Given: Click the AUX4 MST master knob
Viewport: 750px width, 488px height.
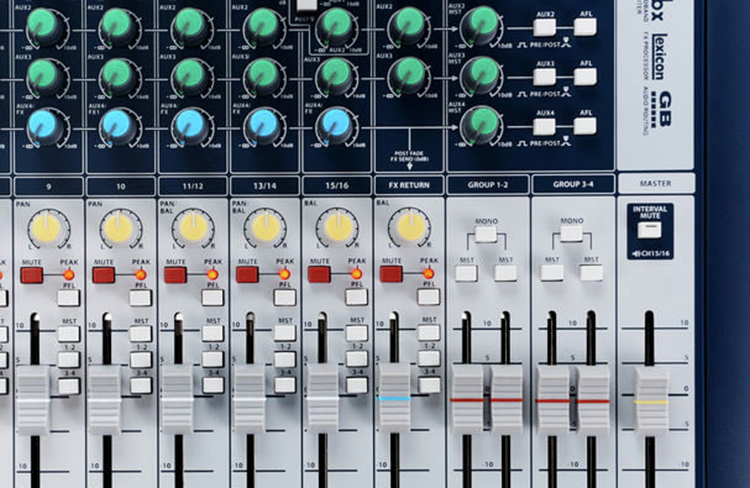Looking at the screenshot, I should pyautogui.click(x=481, y=124).
